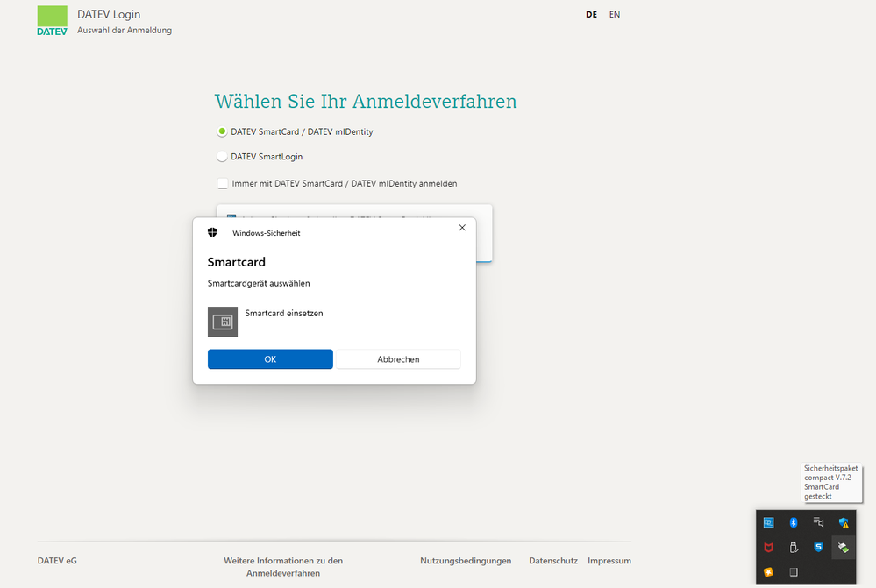This screenshot has height=588, width=876.
Task: Click the DATEV eG footer text
Action: pos(57,561)
